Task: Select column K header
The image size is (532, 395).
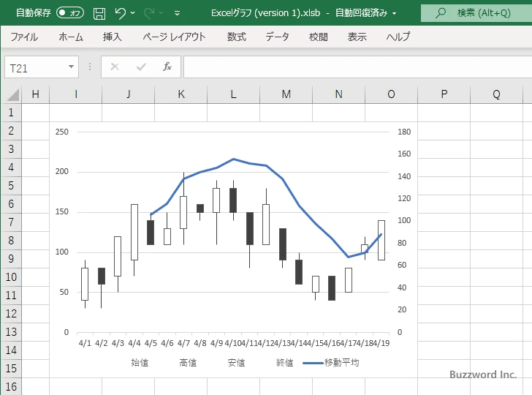Action: click(180, 94)
